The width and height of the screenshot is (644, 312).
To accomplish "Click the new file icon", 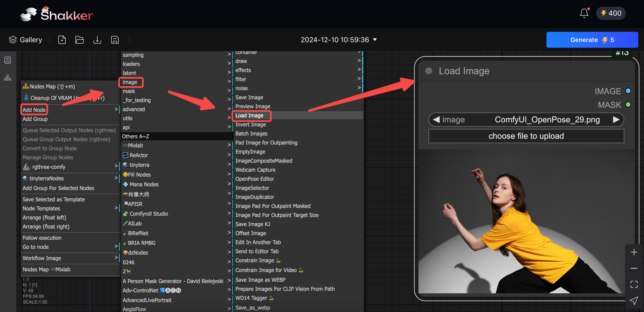I will (x=62, y=40).
